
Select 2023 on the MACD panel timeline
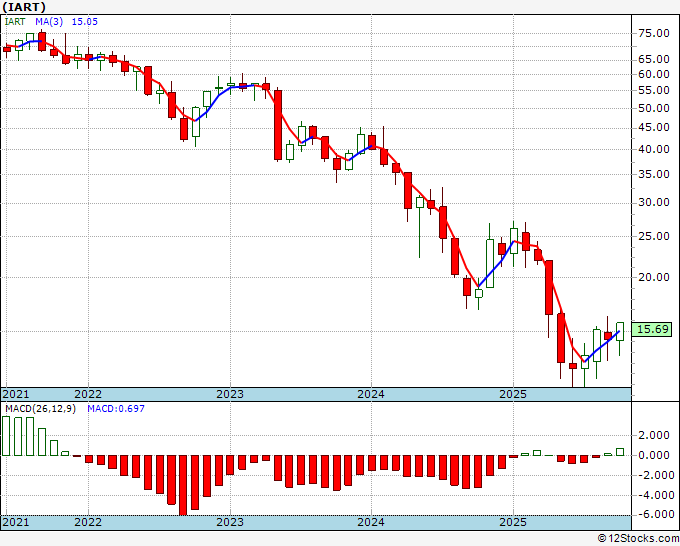pos(230,522)
